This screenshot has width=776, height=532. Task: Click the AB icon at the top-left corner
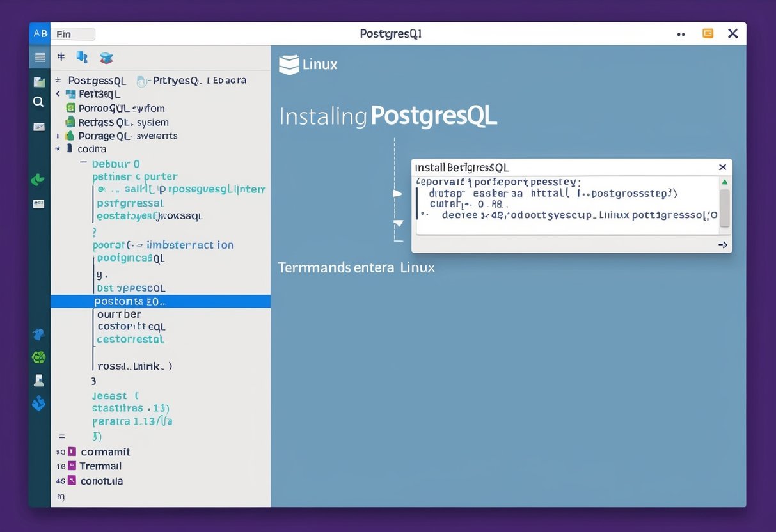coord(40,33)
